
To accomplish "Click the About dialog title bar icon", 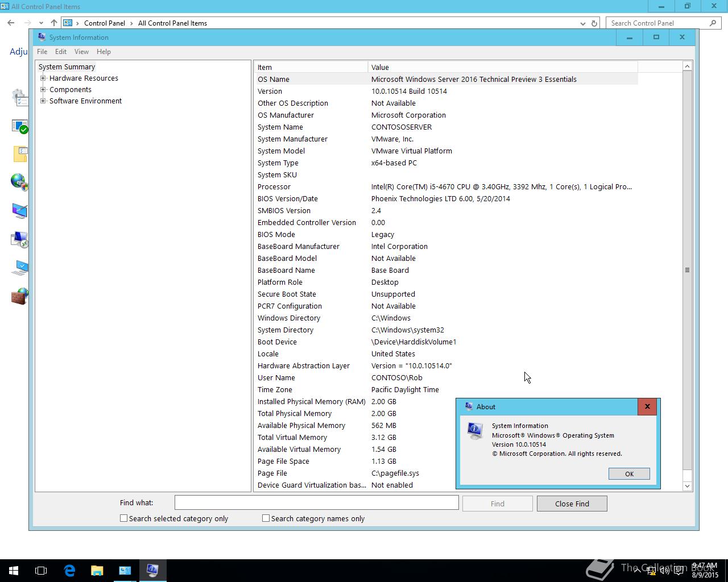I will point(469,406).
